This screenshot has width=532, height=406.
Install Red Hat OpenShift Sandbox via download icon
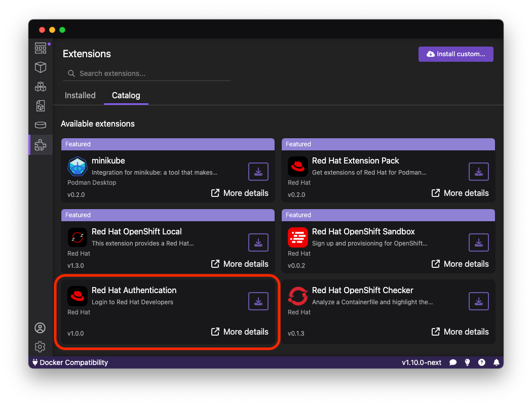tap(478, 242)
